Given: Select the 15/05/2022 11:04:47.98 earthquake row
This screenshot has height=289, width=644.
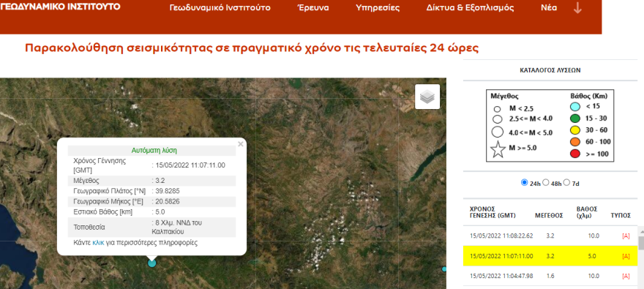Looking at the screenshot, I should [550, 277].
